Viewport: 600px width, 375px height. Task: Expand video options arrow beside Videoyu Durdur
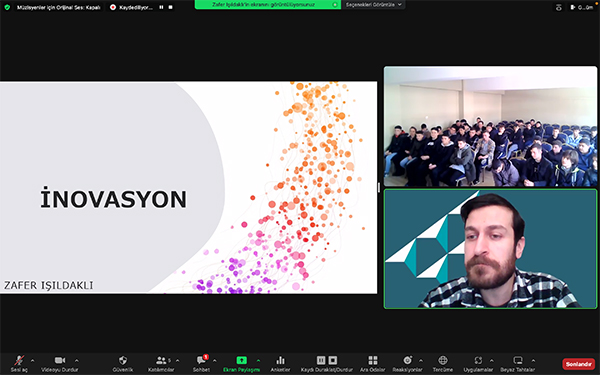click(x=77, y=360)
